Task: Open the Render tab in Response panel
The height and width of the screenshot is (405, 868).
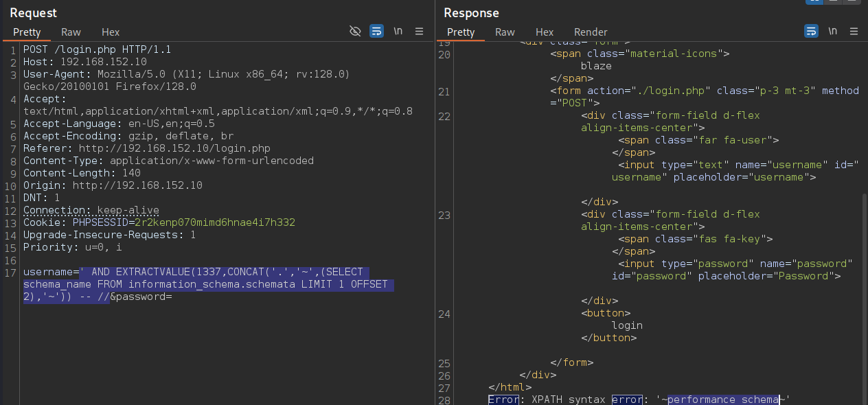Action: [x=591, y=32]
